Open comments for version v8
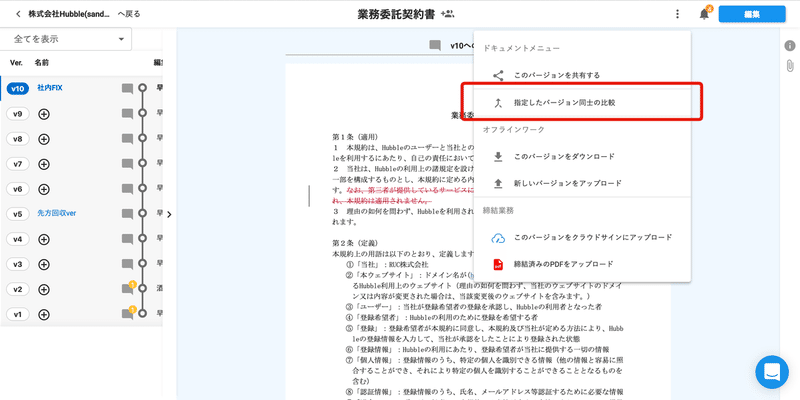The width and height of the screenshot is (800, 400). (128, 139)
